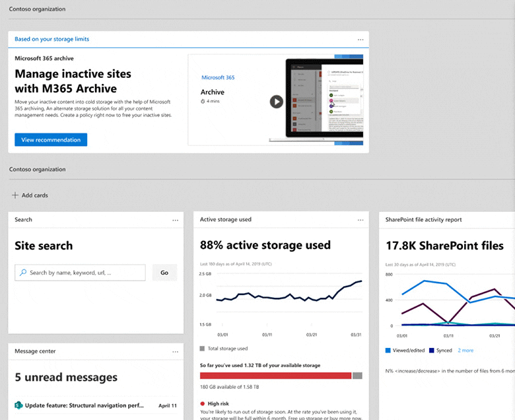The height and width of the screenshot is (420, 515).
Task: Click the SharePoint icon beside Update feature message
Action: (x=18, y=405)
